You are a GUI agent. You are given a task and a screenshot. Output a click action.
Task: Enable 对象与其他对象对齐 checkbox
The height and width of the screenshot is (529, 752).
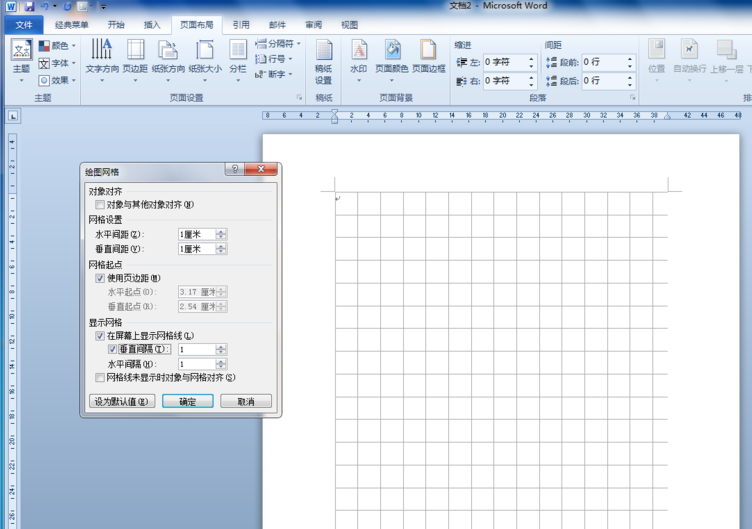pyautogui.click(x=100, y=205)
